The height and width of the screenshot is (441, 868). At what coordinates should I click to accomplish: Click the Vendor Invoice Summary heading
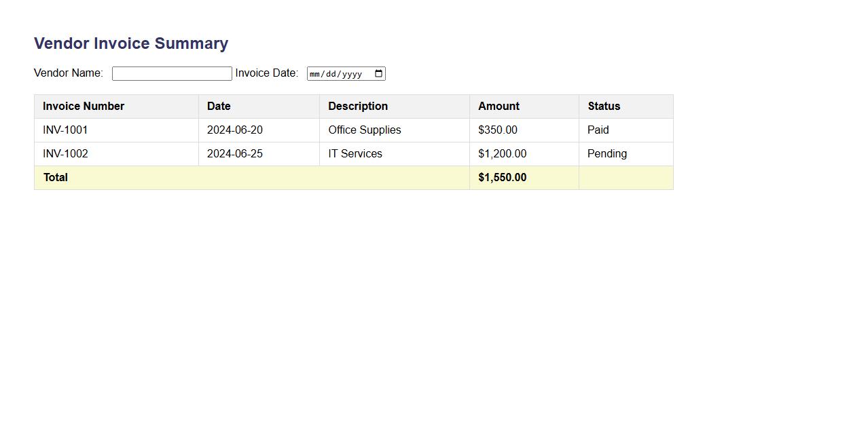coord(131,43)
